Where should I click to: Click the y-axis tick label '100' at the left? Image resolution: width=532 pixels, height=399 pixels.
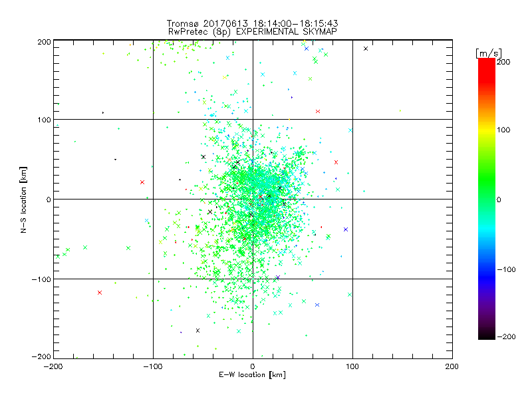pos(44,120)
